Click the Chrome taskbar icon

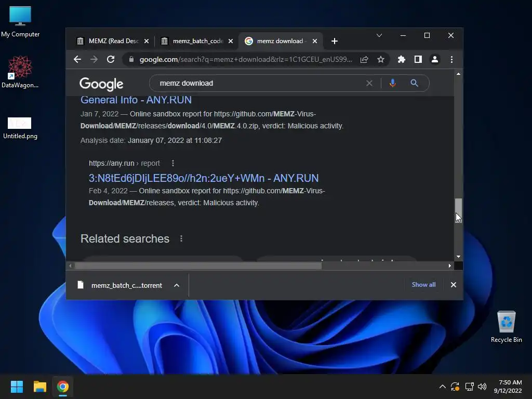pyautogui.click(x=63, y=387)
